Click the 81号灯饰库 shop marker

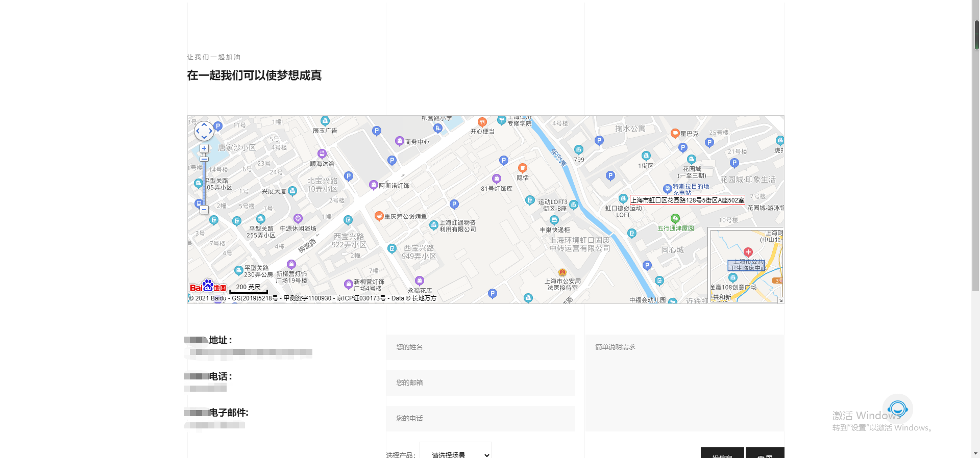pyautogui.click(x=497, y=179)
